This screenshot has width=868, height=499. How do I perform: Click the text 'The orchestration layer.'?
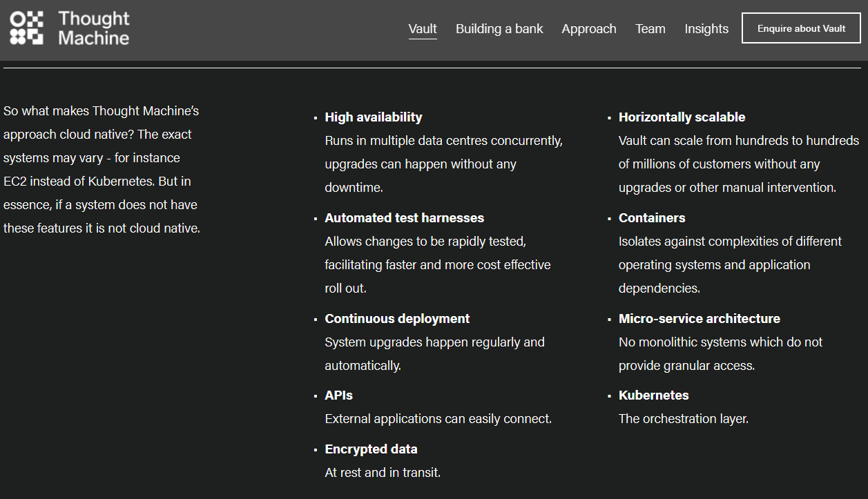pos(684,419)
